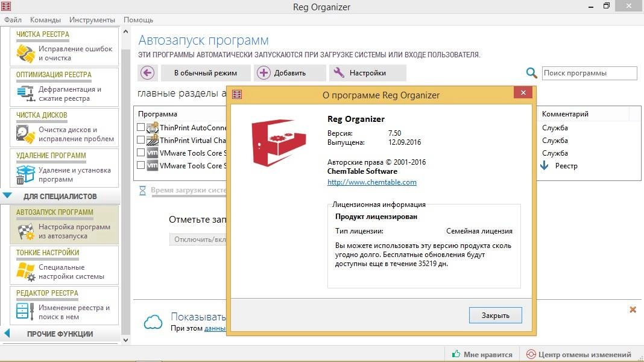Click the cloud icon in bottom panel
644x362 pixels.
coord(153,322)
